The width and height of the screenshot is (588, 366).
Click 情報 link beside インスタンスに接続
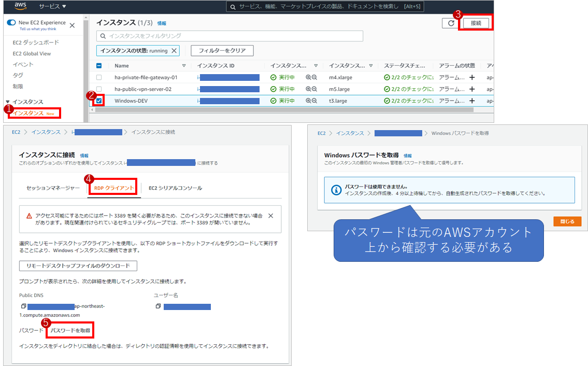tap(84, 156)
